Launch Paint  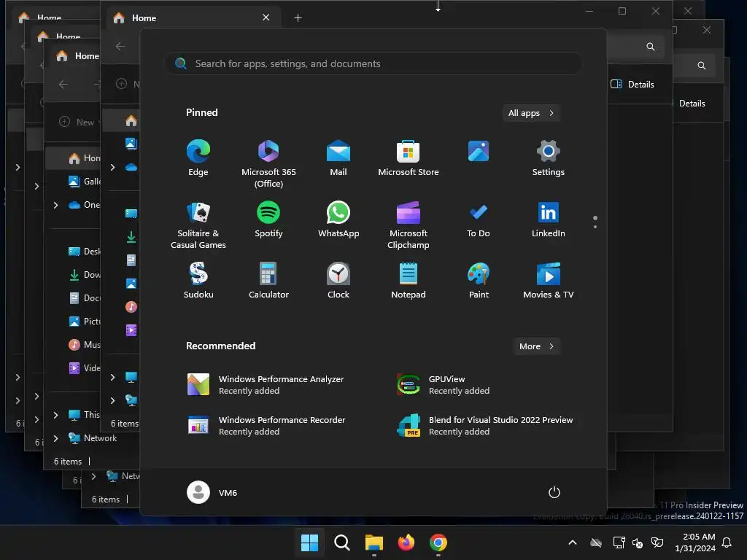[x=479, y=281]
